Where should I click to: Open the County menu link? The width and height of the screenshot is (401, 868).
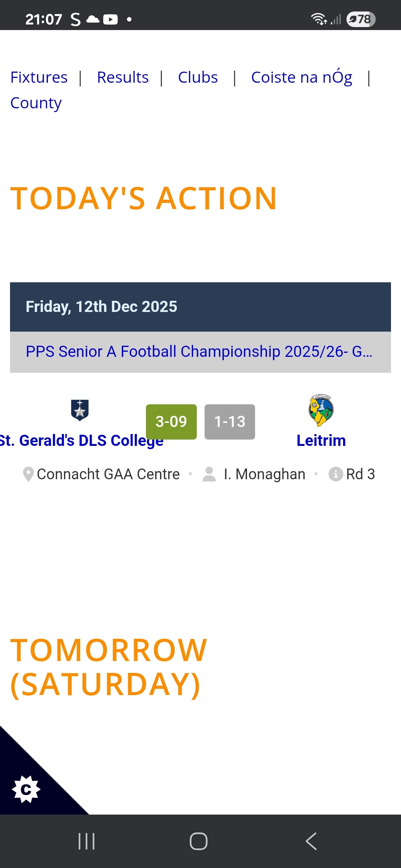(36, 103)
